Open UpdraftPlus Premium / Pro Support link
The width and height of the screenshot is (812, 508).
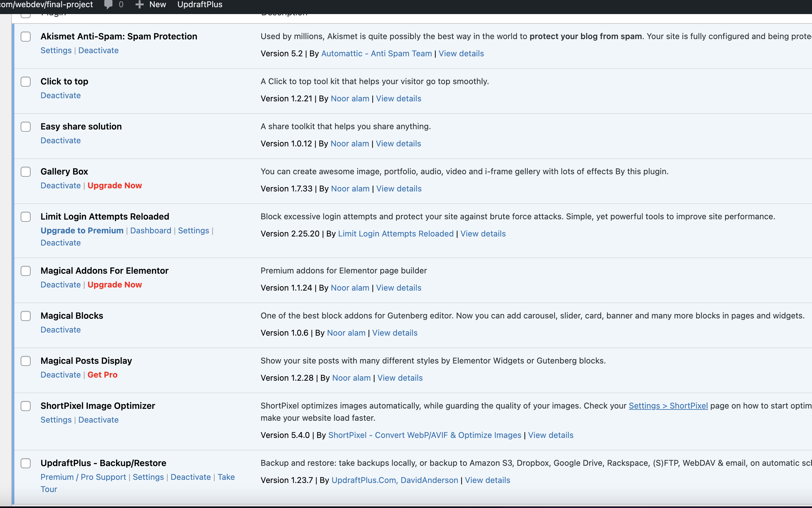pyautogui.click(x=83, y=477)
